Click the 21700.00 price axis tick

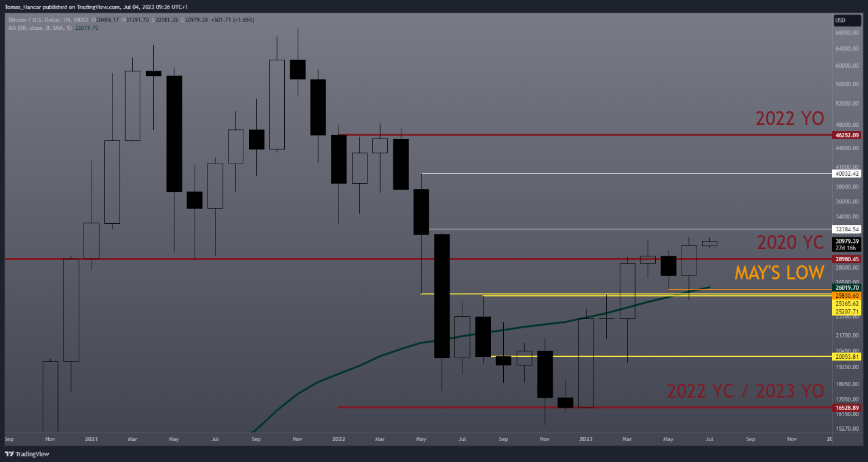(847, 335)
